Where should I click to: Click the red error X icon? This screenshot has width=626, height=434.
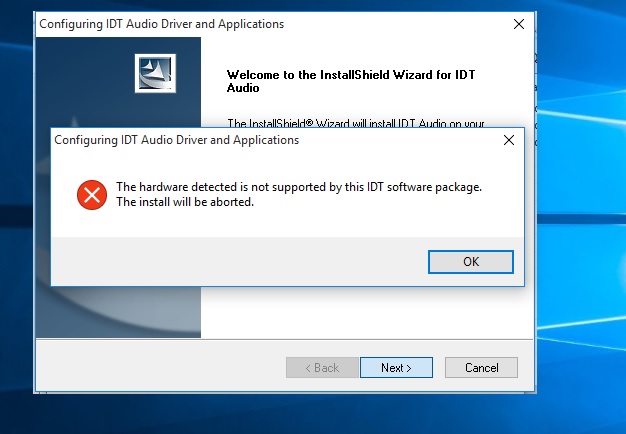[x=92, y=195]
